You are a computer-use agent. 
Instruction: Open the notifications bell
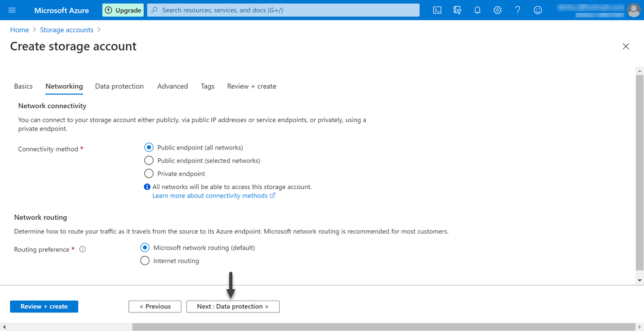(x=477, y=10)
